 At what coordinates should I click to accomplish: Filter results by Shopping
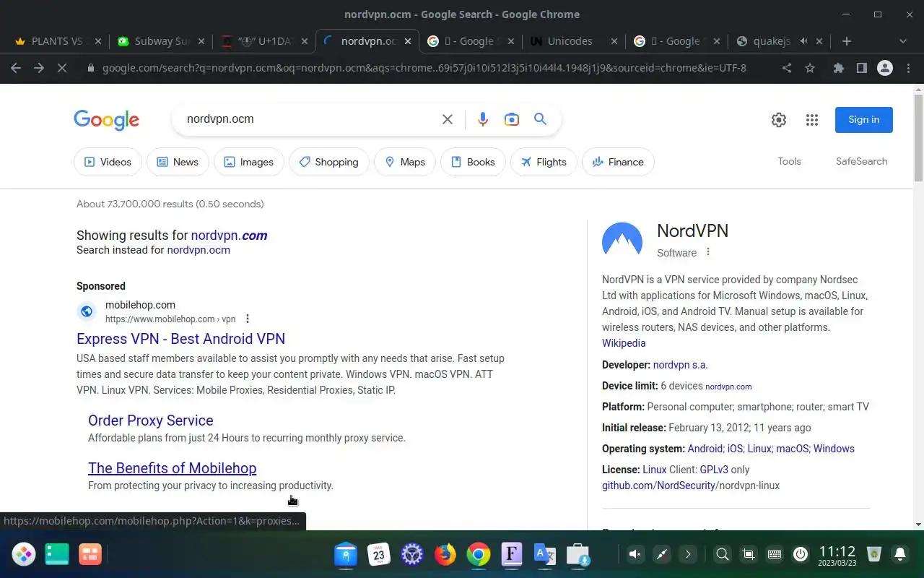click(x=328, y=162)
